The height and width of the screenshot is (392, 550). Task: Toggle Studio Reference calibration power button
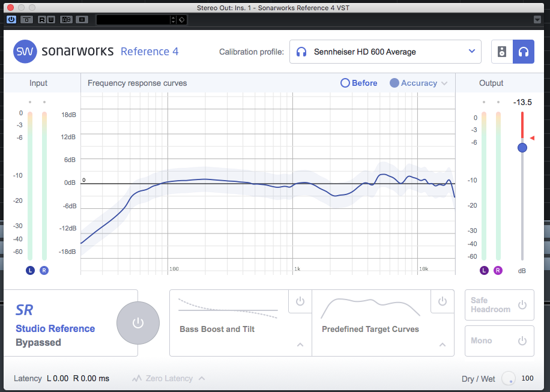coord(138,323)
